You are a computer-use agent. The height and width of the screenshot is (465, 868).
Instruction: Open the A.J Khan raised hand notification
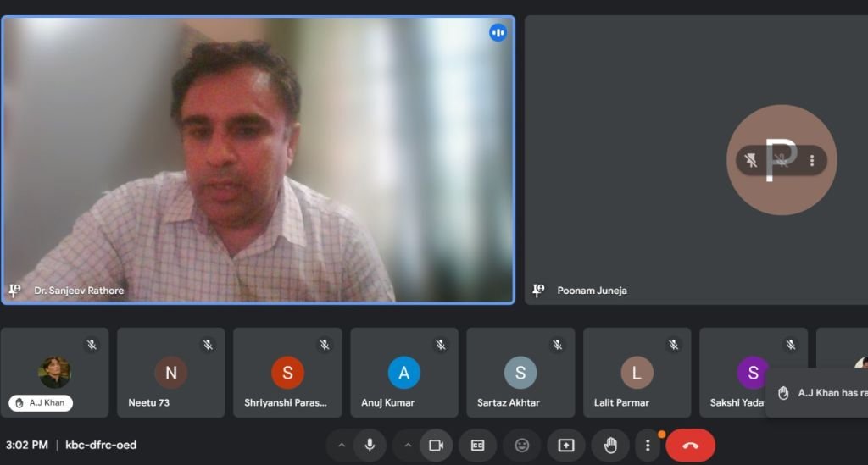click(818, 393)
